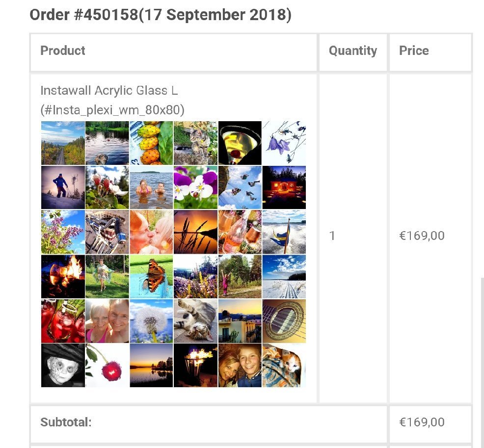Select the skier on snowy hill photo

[63, 187]
